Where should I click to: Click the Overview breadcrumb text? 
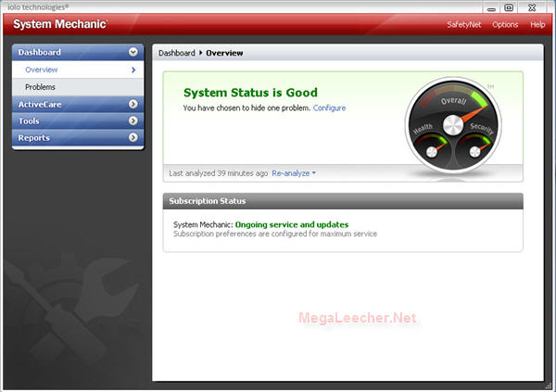tap(224, 53)
